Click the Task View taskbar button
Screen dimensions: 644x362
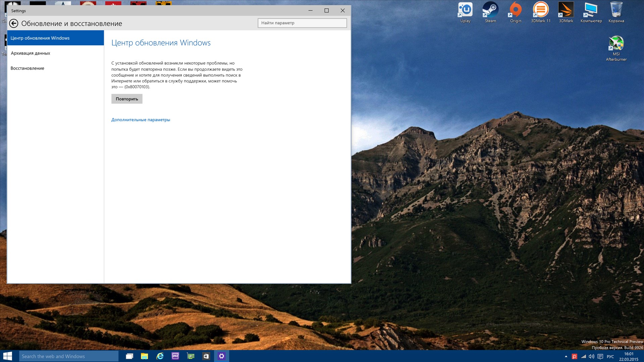coord(129,356)
